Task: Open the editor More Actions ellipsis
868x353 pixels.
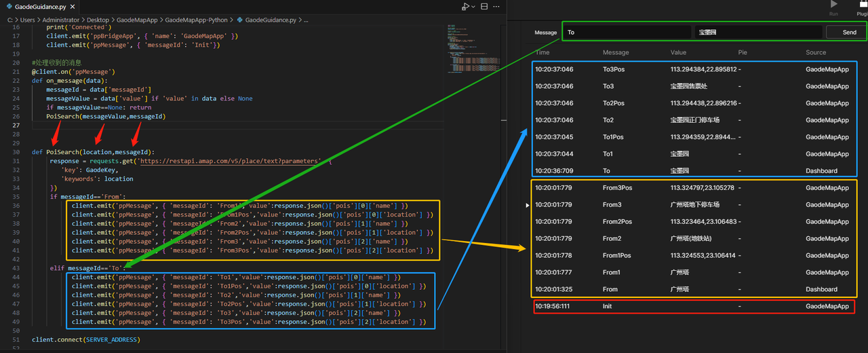Action: pyautogui.click(x=497, y=6)
